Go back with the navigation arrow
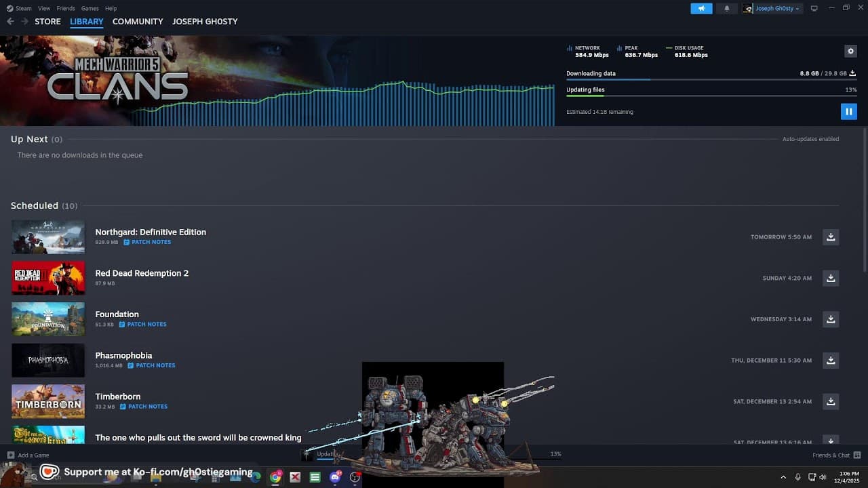Screen dimensions: 868x488 pyautogui.click(x=10, y=22)
